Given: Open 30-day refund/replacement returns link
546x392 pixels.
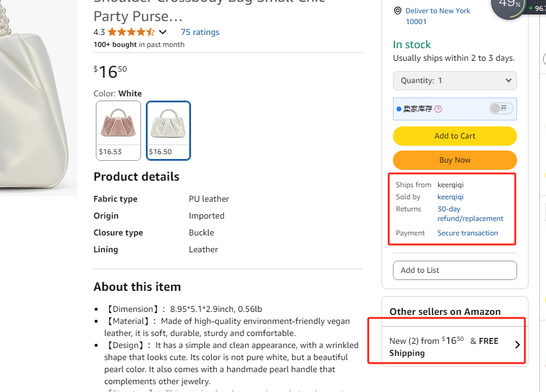Looking at the screenshot, I should (470, 214).
